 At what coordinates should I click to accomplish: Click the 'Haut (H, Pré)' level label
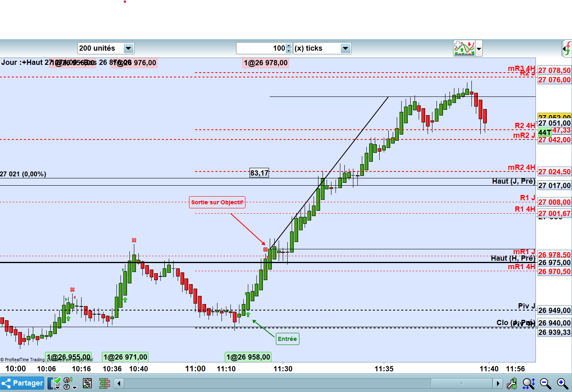(513, 258)
